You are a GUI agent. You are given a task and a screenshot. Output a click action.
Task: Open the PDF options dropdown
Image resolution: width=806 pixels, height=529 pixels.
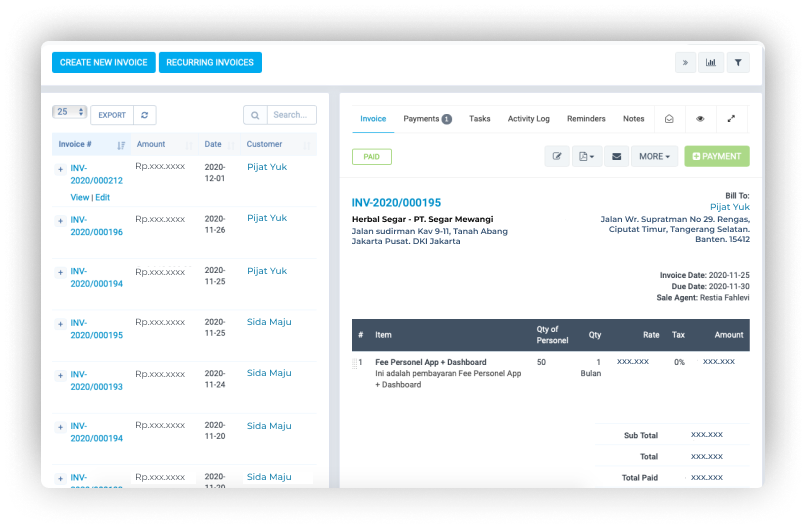tap(586, 157)
